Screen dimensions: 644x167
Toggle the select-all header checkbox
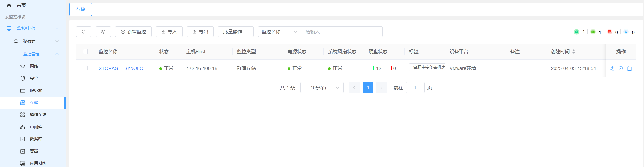pyautogui.click(x=85, y=52)
